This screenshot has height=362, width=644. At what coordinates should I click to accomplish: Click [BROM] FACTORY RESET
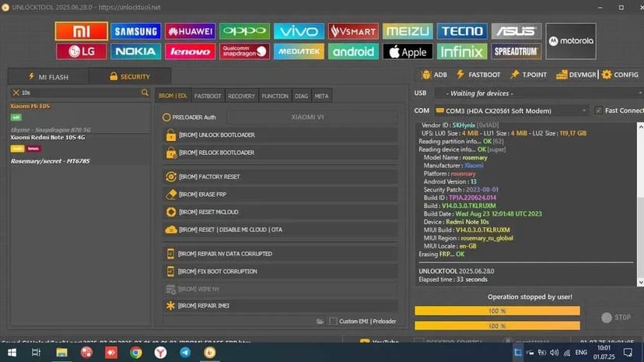pos(280,177)
